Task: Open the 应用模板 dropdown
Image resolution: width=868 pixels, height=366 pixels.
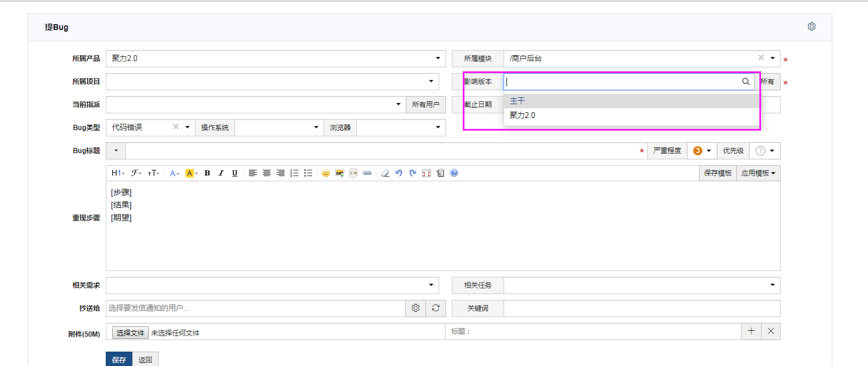Action: (x=758, y=173)
